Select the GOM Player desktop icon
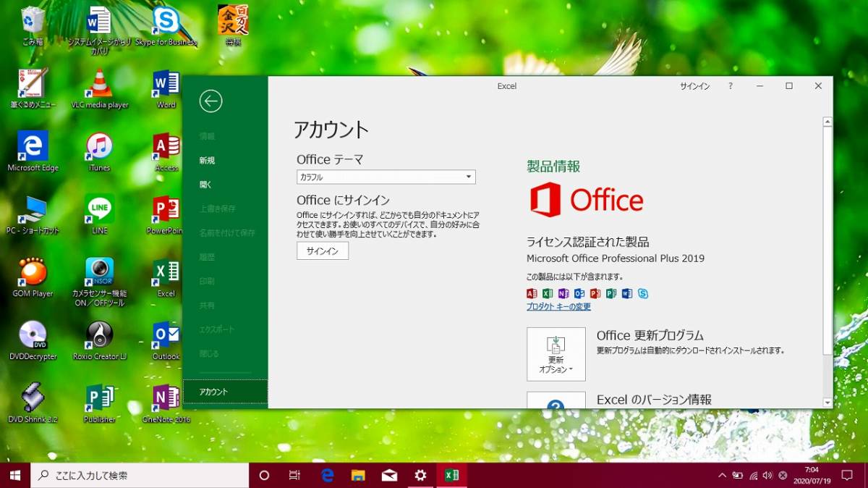Viewport: 868px width, 488px height. [x=33, y=278]
